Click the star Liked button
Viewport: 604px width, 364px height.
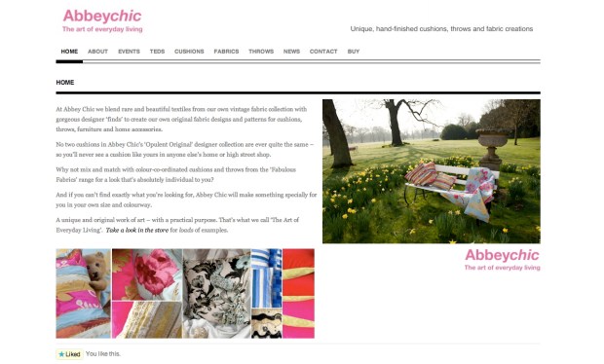(70, 354)
